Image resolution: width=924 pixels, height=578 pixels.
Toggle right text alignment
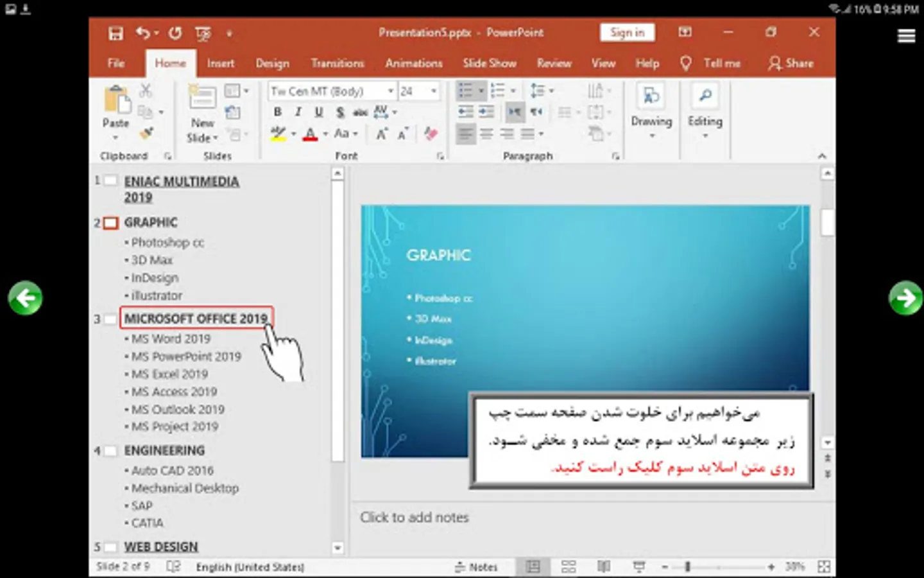(x=507, y=134)
